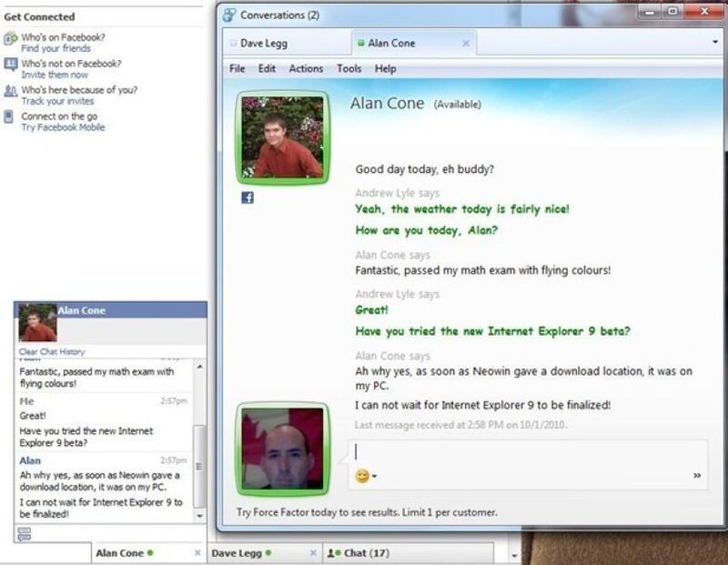
Task: Click Who's on Facebook icon
Action: 10,38
